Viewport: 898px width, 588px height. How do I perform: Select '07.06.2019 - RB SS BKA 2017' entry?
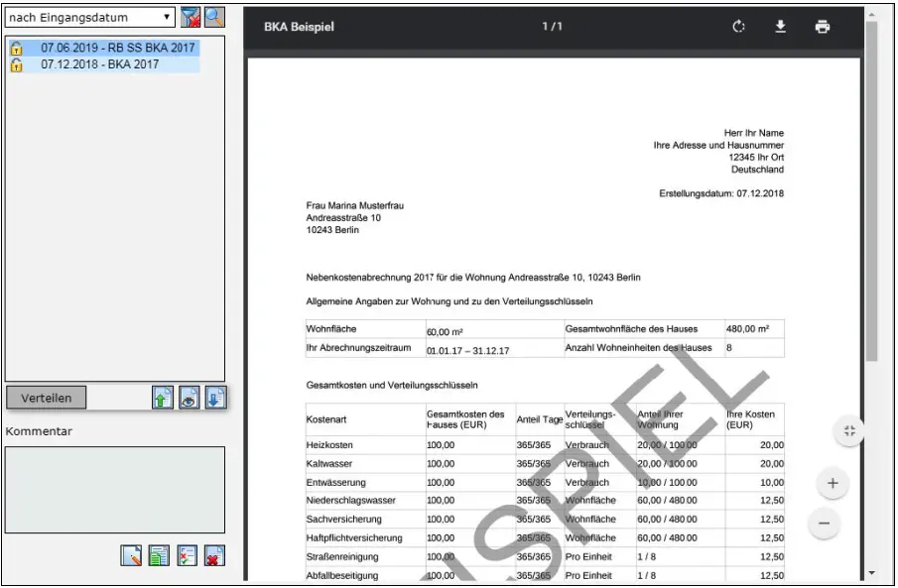119,48
